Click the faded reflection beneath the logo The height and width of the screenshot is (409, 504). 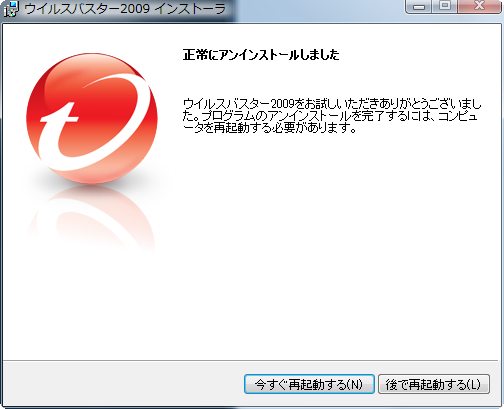tap(91, 220)
